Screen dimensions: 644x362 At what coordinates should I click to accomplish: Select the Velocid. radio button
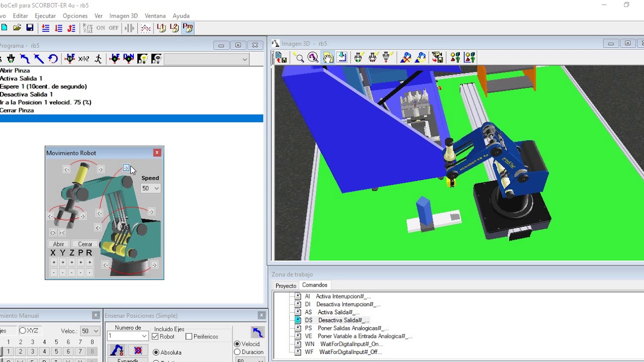tap(237, 344)
